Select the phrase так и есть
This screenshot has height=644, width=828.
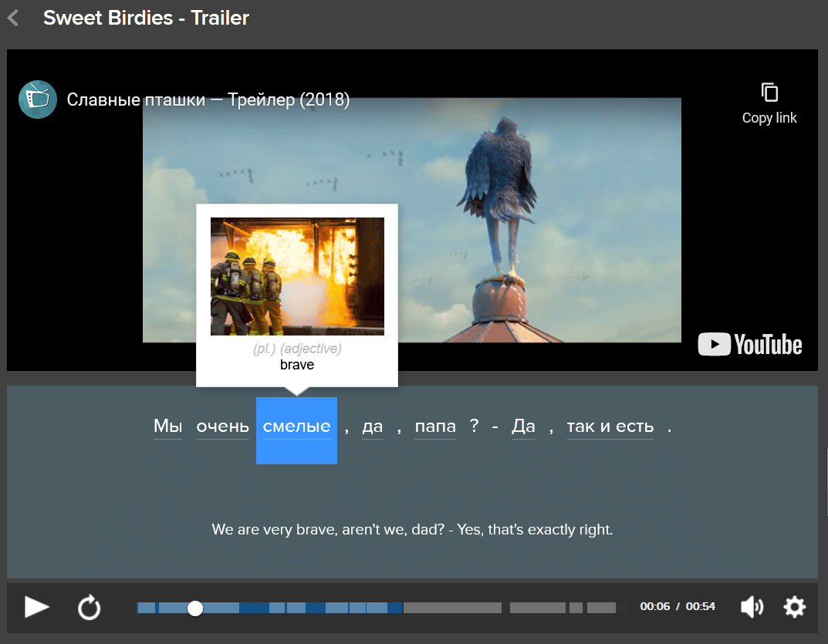[x=610, y=427]
